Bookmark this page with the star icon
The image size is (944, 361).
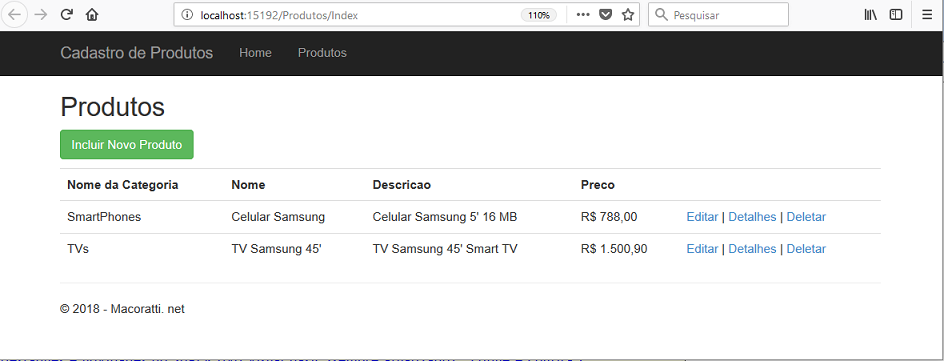point(627,15)
